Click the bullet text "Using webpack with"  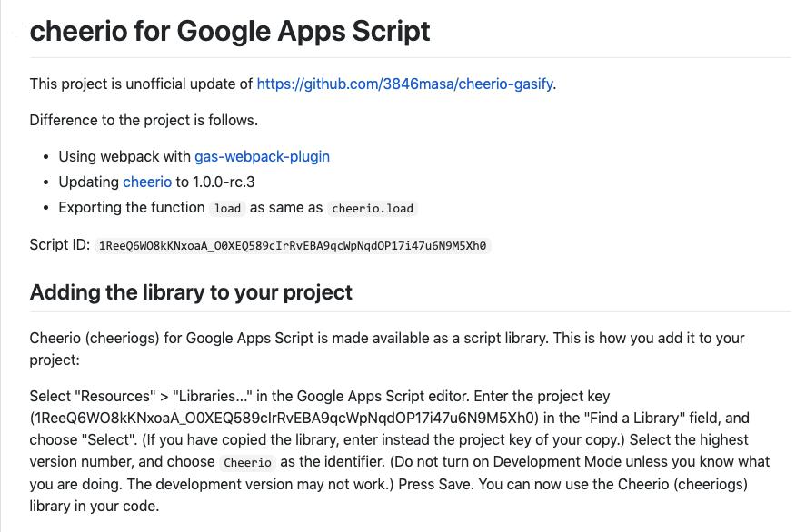click(x=124, y=157)
